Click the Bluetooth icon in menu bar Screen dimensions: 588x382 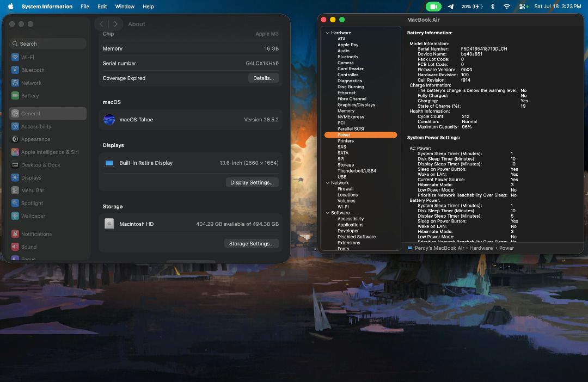click(x=493, y=7)
